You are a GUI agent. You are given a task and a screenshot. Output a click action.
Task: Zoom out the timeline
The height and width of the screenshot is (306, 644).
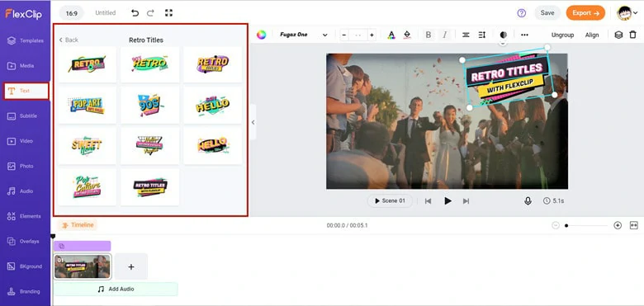coord(556,226)
